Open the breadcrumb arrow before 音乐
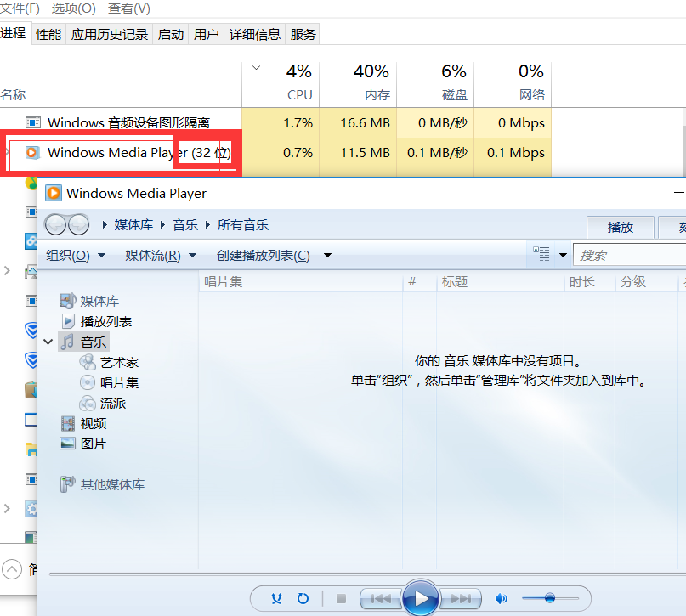The height and width of the screenshot is (616, 686). click(162, 224)
